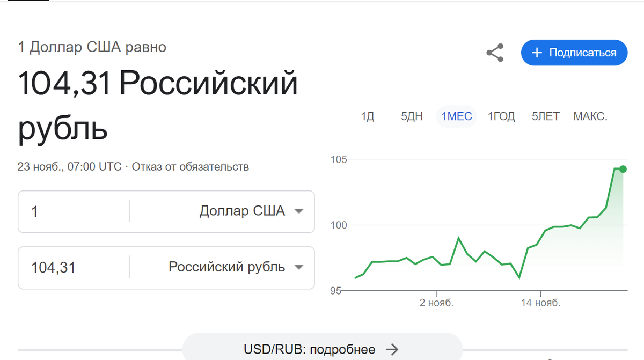The width and height of the screenshot is (644, 360).
Task: Click the amount field showing 104,31
Action: 64,267
